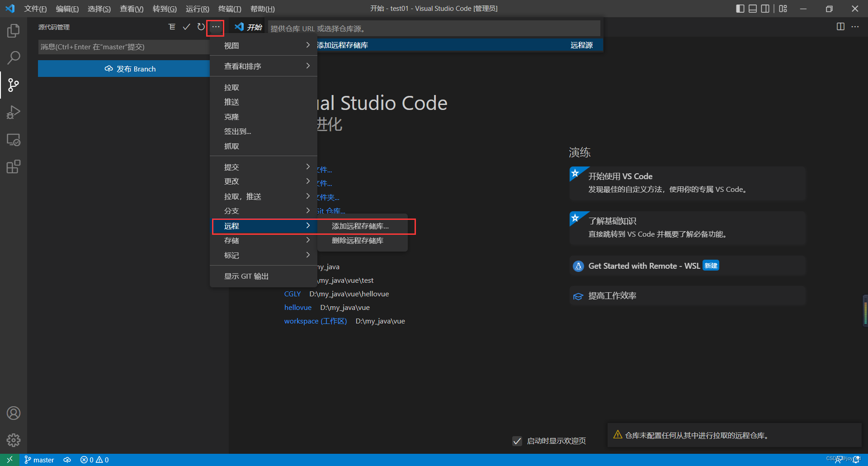Select 抓取 menu entry
The height and width of the screenshot is (466, 868).
click(x=264, y=146)
